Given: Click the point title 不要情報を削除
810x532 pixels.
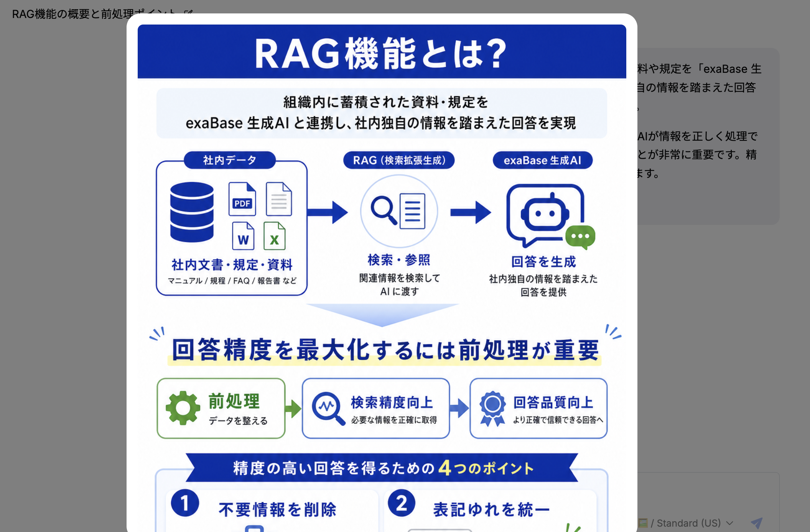Looking at the screenshot, I should [278, 510].
